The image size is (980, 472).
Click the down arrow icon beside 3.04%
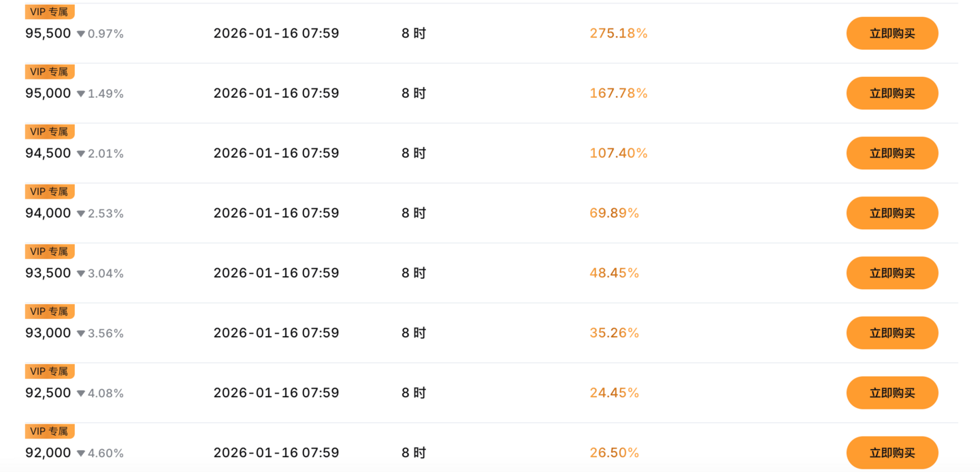[x=81, y=273]
